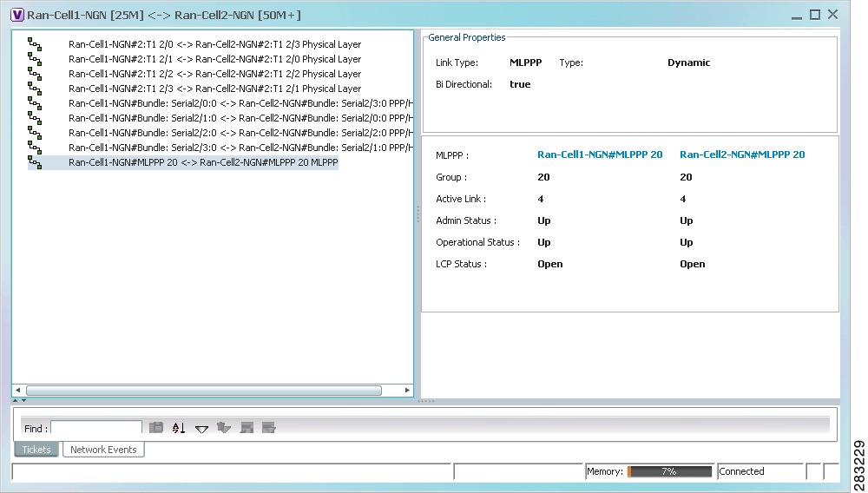Click the clear filter icon
This screenshot has height=493, width=868.
224,427
